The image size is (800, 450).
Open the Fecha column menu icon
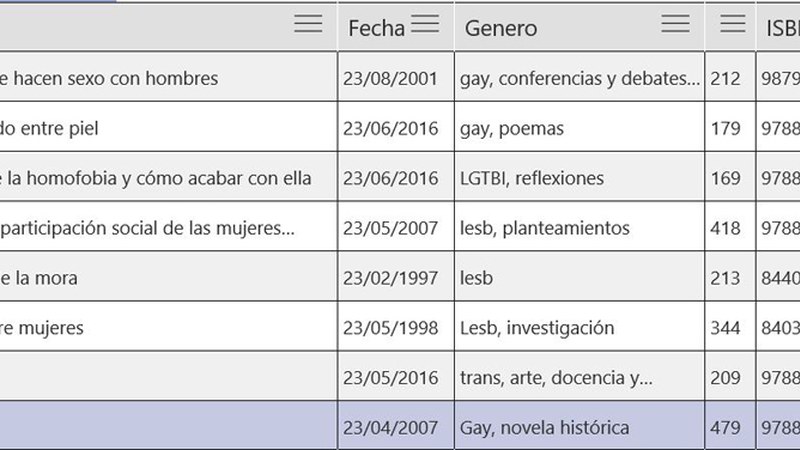425,24
